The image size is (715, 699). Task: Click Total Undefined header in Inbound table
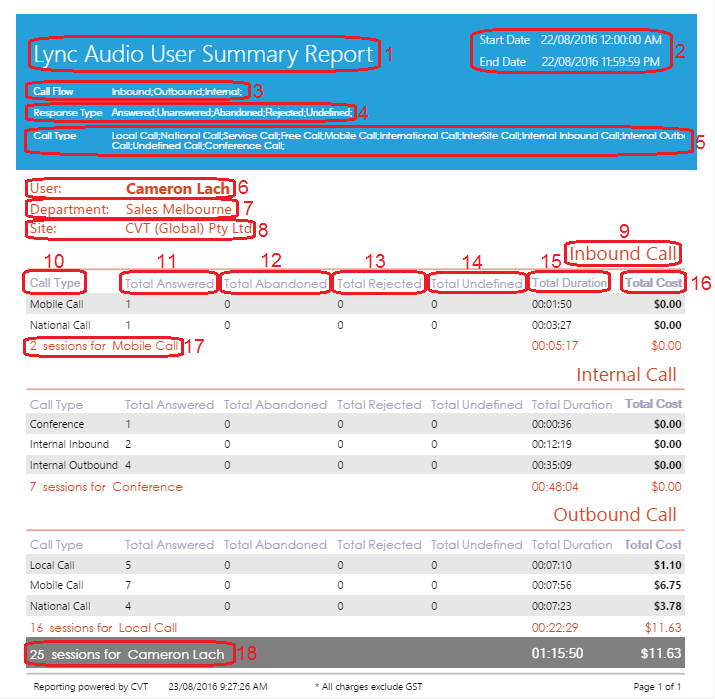coord(477,284)
